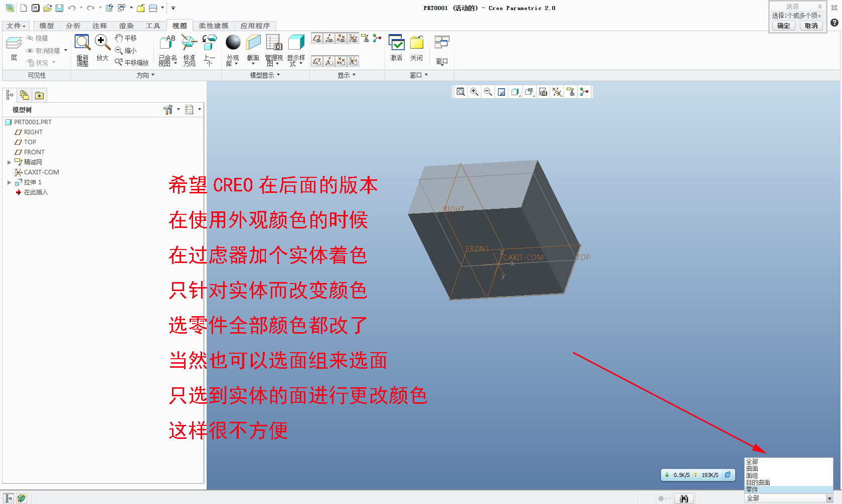842x504 pixels.
Task: Switch to the 应用程序 ribbon tab
Action: (x=255, y=26)
